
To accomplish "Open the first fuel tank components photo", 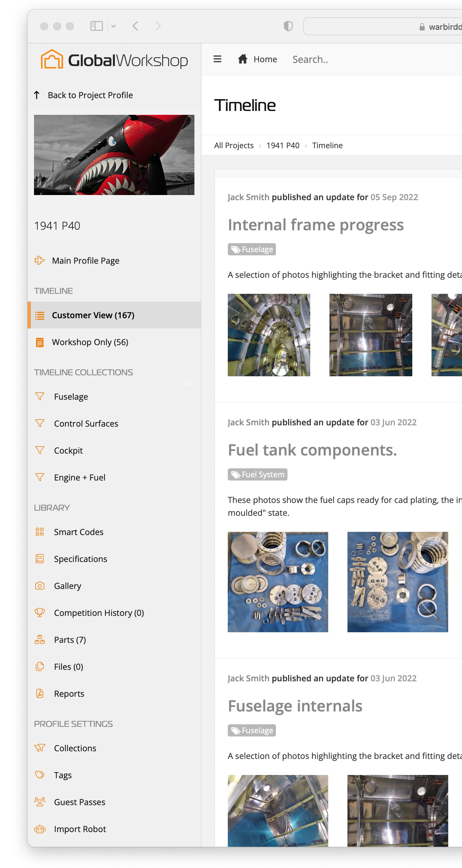I will click(278, 582).
